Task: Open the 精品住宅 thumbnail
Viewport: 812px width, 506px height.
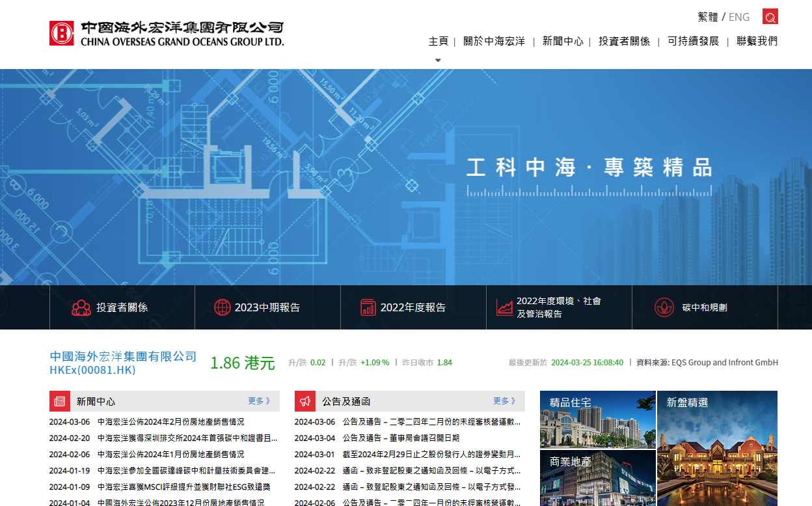Action: point(597,420)
